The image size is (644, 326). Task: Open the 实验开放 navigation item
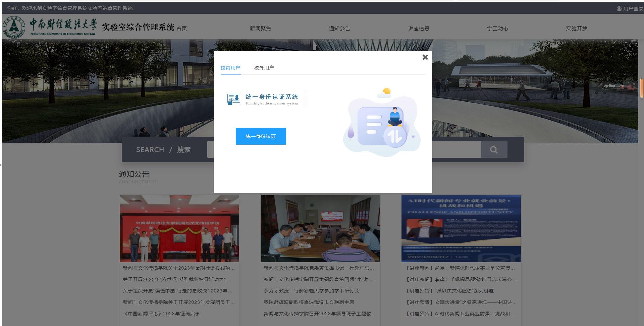point(576,29)
